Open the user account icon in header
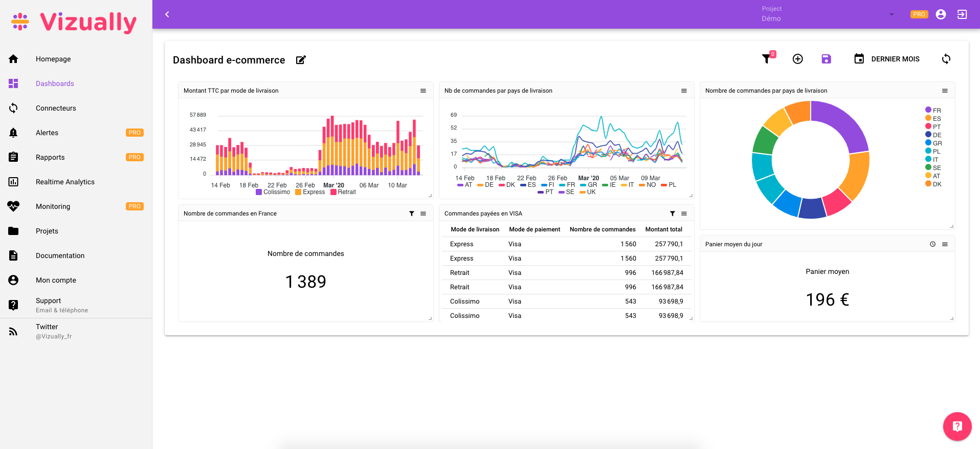980x449 pixels. 941,14
